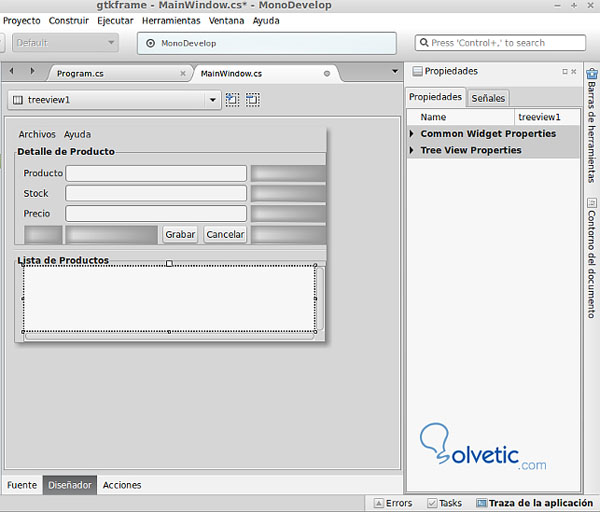Go to previous document with left arrow
The height and width of the screenshot is (512, 600).
point(11,71)
